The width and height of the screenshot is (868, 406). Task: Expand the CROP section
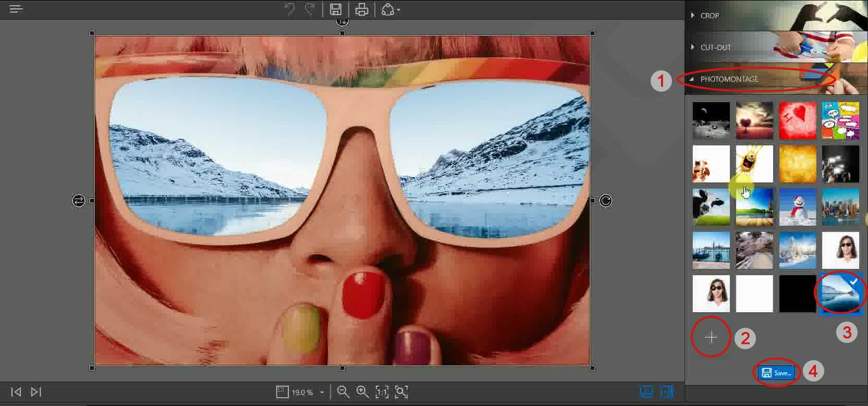point(710,16)
